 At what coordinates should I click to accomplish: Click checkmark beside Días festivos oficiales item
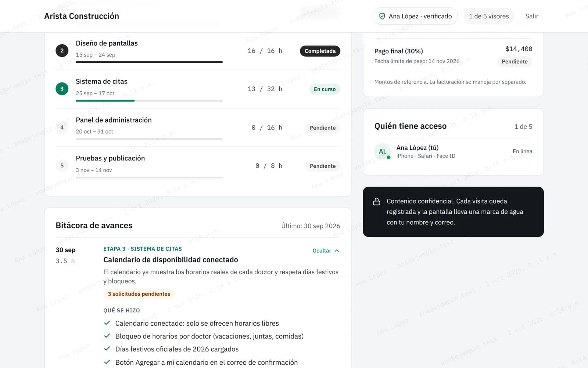coord(107,349)
